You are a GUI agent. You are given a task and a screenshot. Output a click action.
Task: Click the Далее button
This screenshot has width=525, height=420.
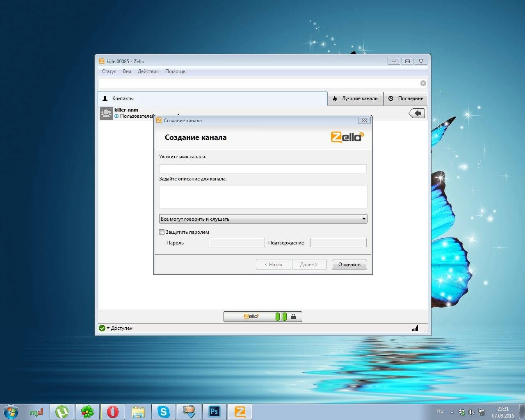[309, 265]
